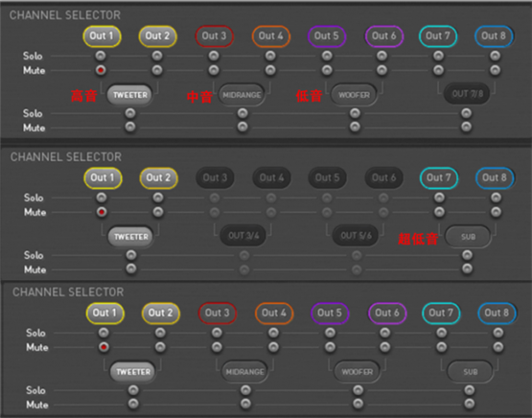Select Out 8 in the top channel selector
532x418 pixels.
[494, 36]
